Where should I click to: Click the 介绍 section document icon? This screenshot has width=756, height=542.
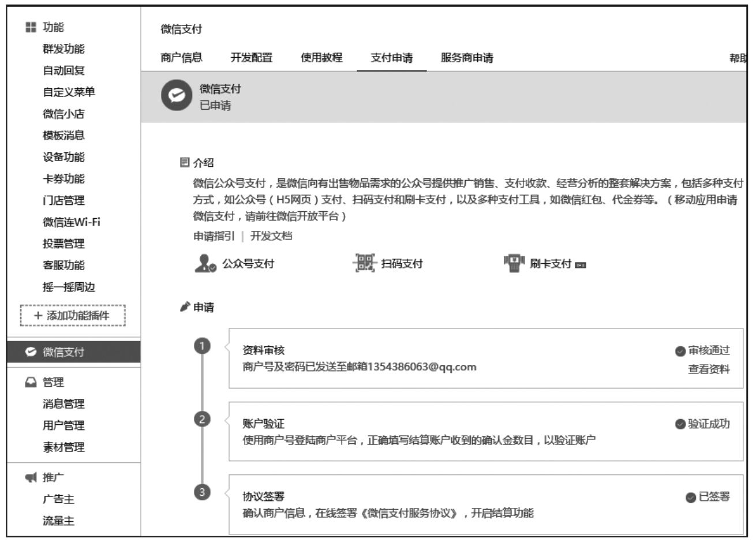(185, 162)
